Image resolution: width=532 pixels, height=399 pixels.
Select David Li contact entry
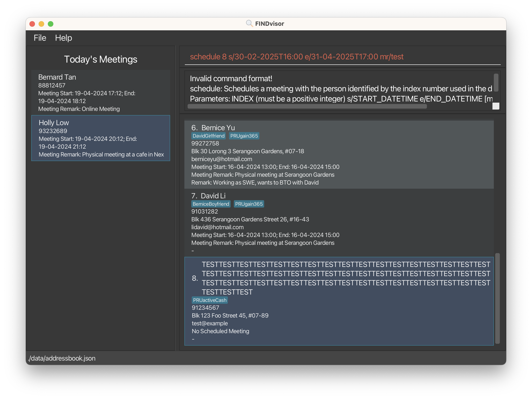click(x=339, y=223)
